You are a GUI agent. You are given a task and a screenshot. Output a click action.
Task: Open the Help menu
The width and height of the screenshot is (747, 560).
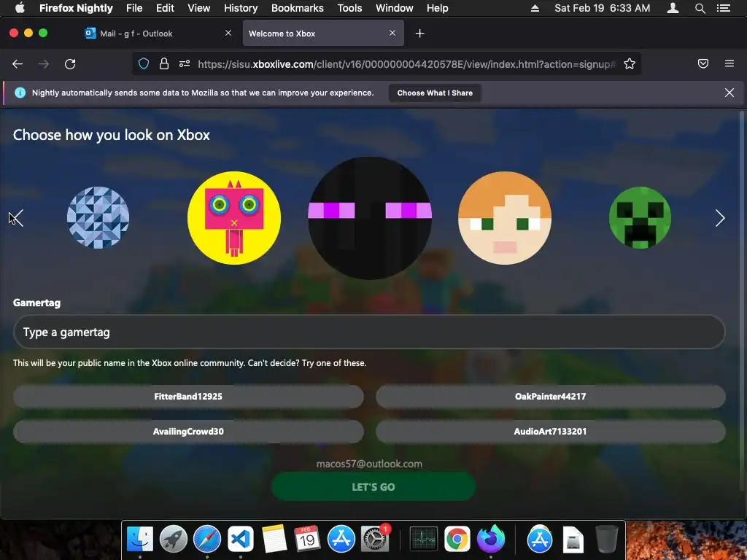pos(438,8)
